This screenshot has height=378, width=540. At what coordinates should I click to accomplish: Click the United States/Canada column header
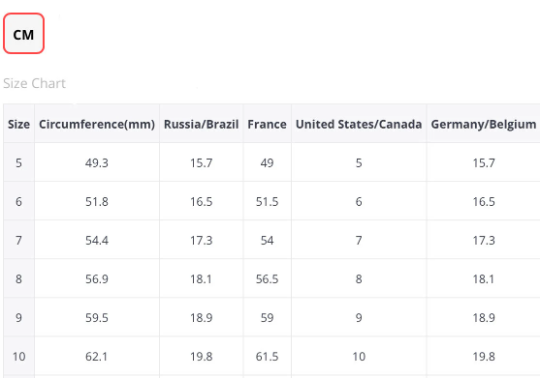tap(359, 124)
